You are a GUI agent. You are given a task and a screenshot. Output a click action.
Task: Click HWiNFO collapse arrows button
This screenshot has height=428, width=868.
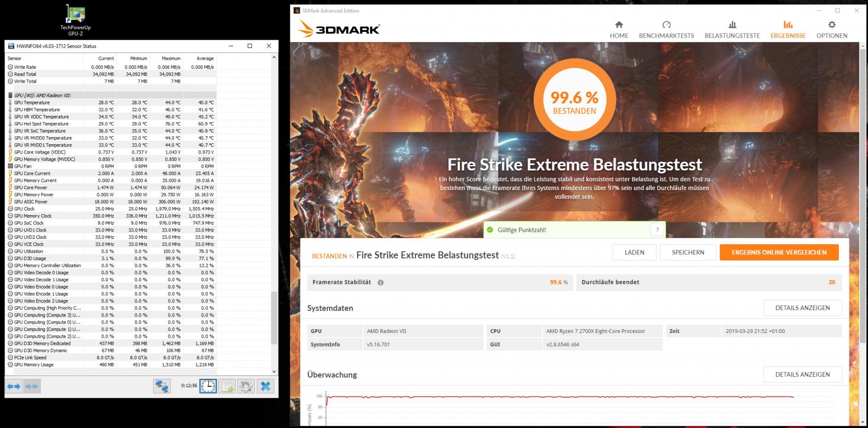click(x=32, y=386)
